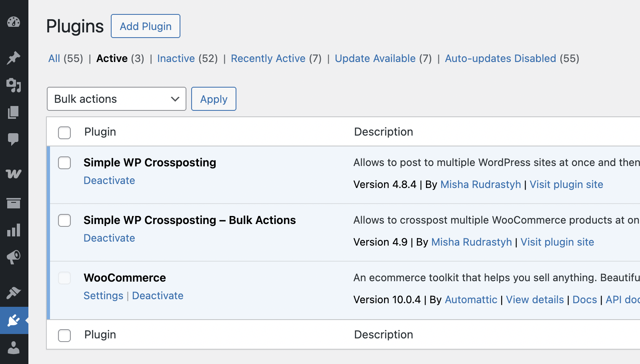Open Users person icon in sidebar
This screenshot has width=640, height=364.
(14, 348)
